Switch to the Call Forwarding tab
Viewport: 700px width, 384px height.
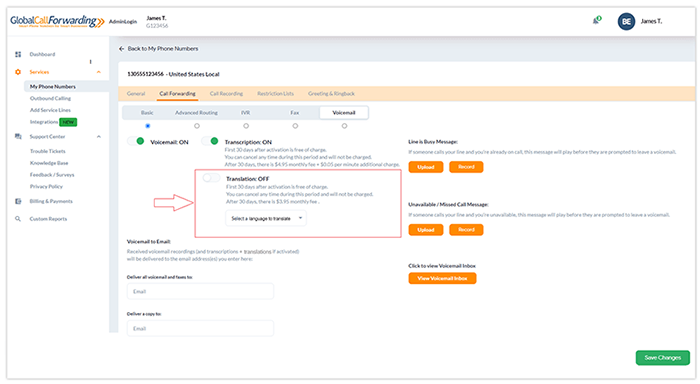[177, 94]
